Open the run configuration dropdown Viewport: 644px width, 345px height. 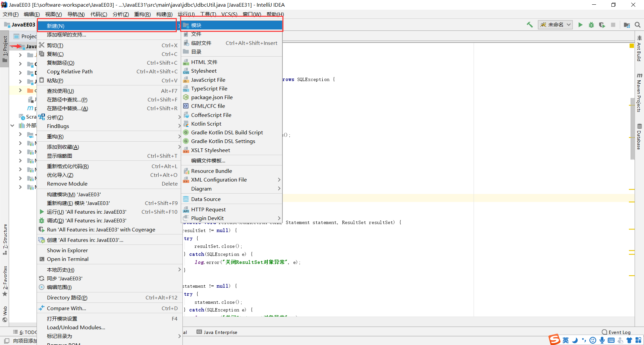pos(555,25)
